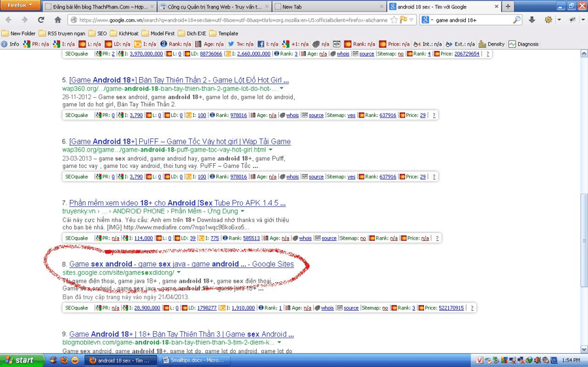The height and width of the screenshot is (367, 588).
Task: Go back to the previous page
Action: tap(8, 20)
